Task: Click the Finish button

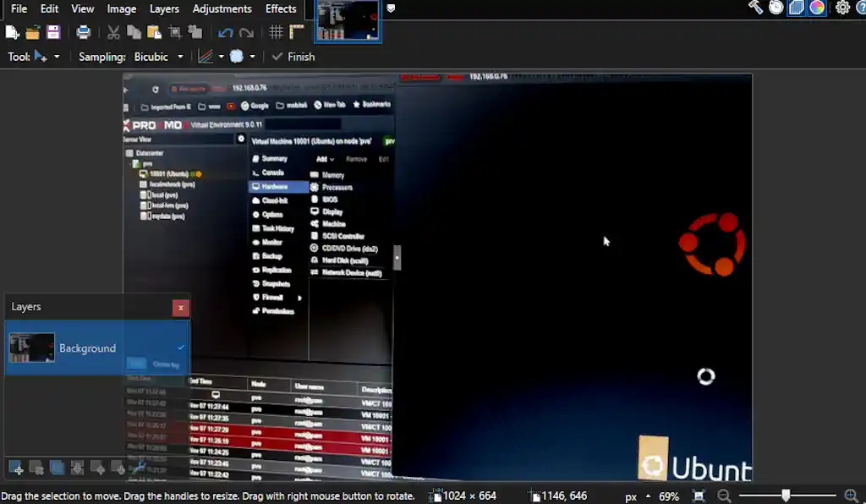Action: pyautogui.click(x=293, y=57)
